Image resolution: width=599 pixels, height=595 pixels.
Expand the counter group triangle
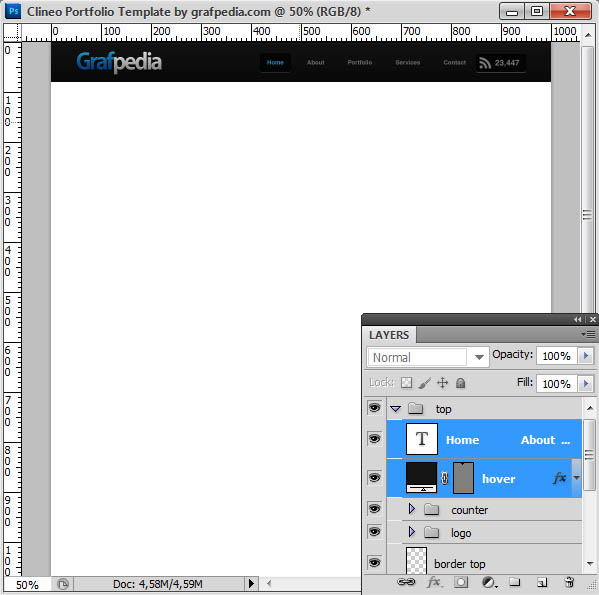[x=411, y=508]
